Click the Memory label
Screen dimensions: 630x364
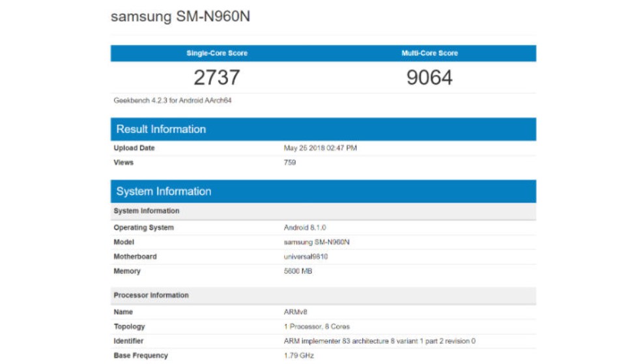127,271
